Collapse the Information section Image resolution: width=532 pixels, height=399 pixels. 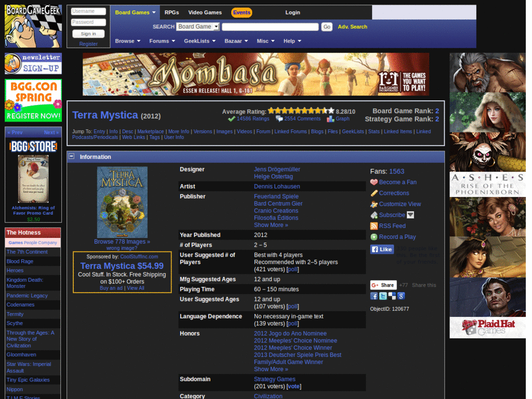pyautogui.click(x=72, y=156)
